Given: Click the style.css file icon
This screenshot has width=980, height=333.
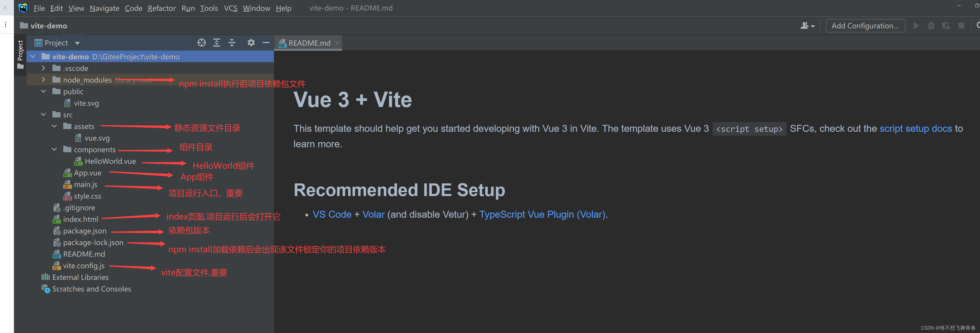Looking at the screenshot, I should tap(67, 196).
